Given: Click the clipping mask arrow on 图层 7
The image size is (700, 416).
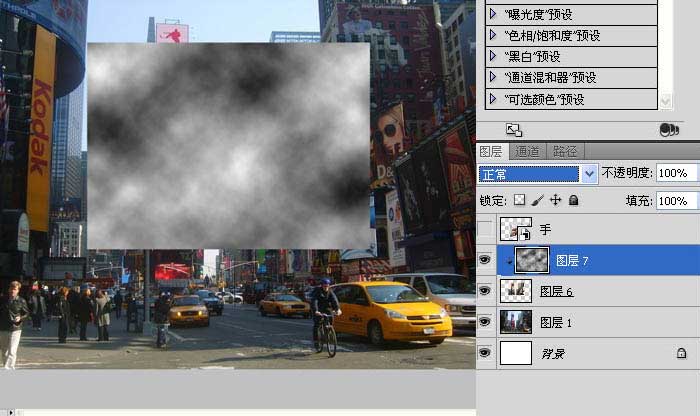Looking at the screenshot, I should 510,261.
